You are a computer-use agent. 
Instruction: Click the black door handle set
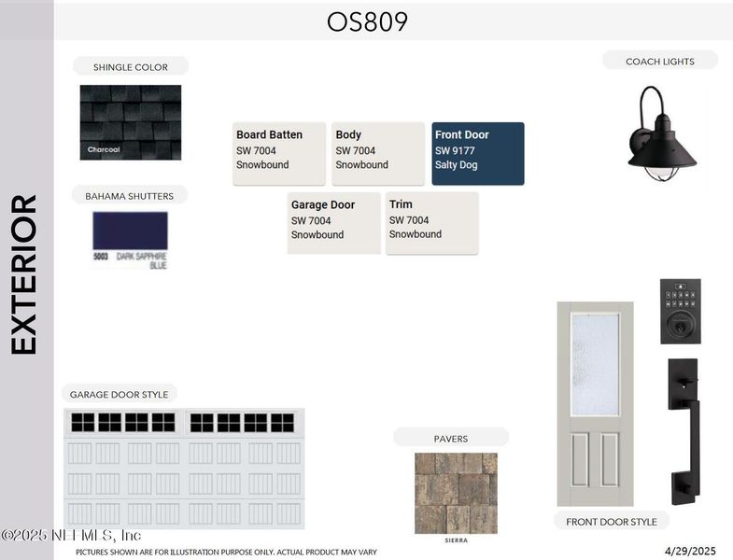point(683,429)
